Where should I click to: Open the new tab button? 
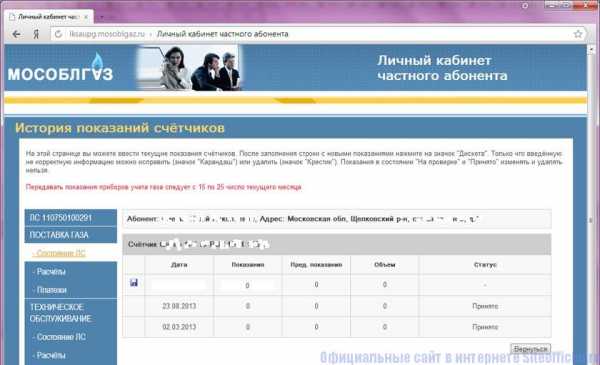(x=102, y=17)
